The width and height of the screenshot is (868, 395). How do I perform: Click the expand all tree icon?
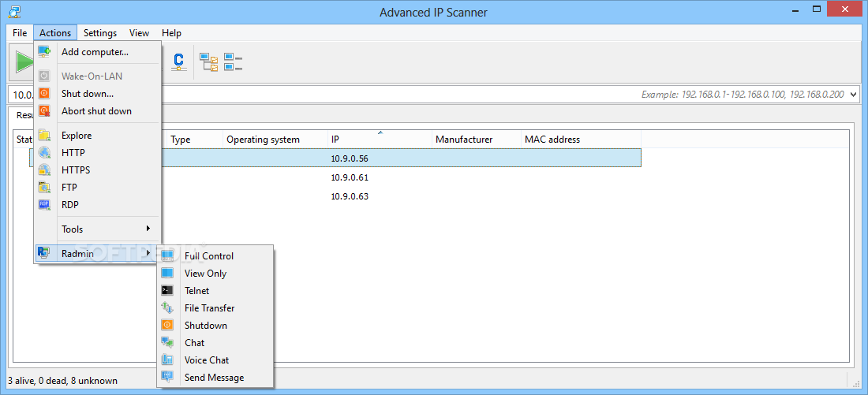click(x=208, y=62)
